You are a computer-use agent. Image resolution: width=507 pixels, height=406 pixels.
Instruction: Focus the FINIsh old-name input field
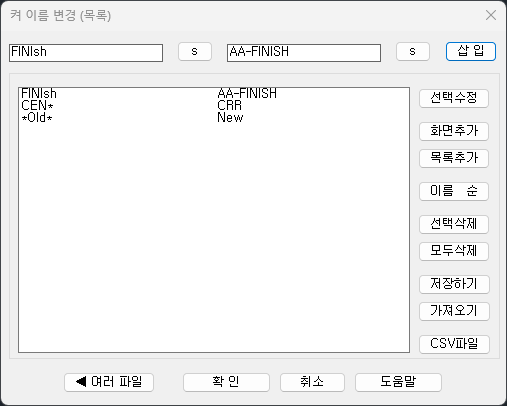[86, 53]
